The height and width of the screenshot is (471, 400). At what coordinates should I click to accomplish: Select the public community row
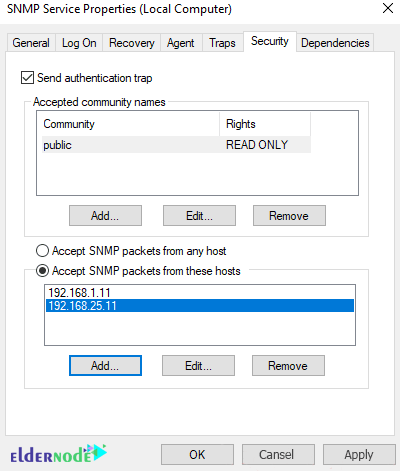click(x=176, y=145)
